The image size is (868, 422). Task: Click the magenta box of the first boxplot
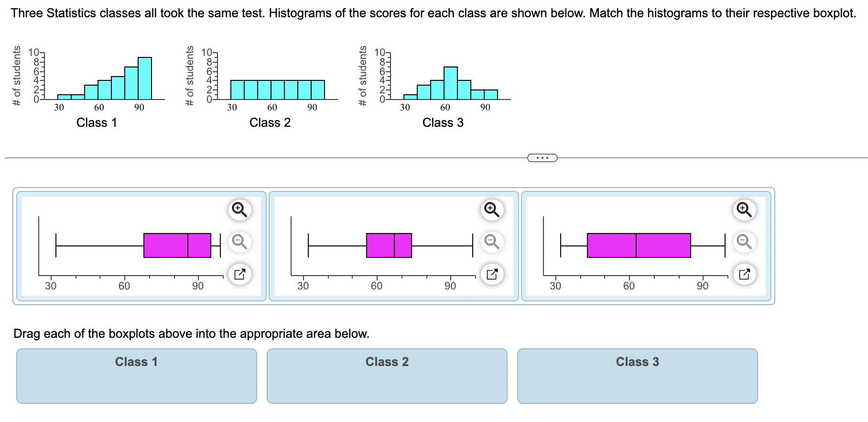[177, 246]
